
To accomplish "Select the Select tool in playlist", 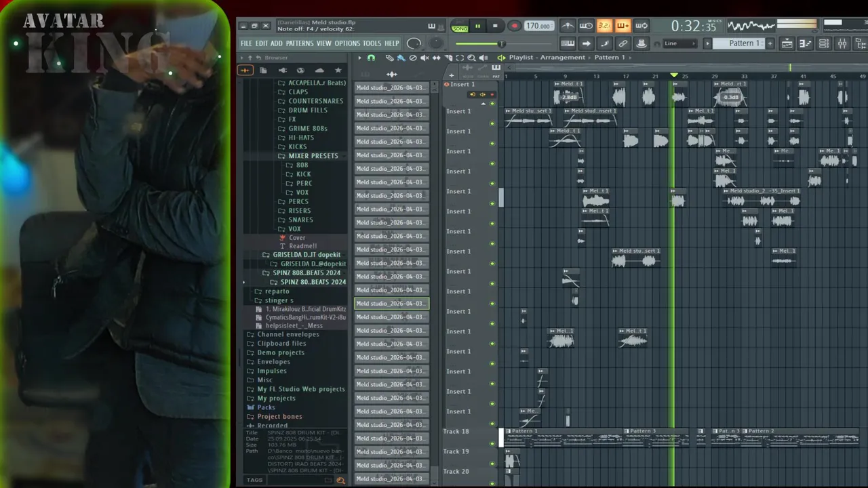I will coord(460,58).
